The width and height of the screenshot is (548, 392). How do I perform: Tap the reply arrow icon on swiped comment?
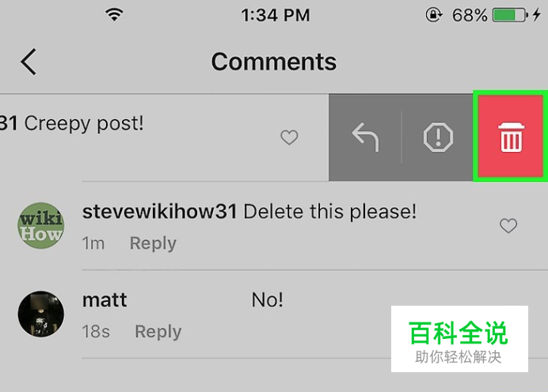365,137
